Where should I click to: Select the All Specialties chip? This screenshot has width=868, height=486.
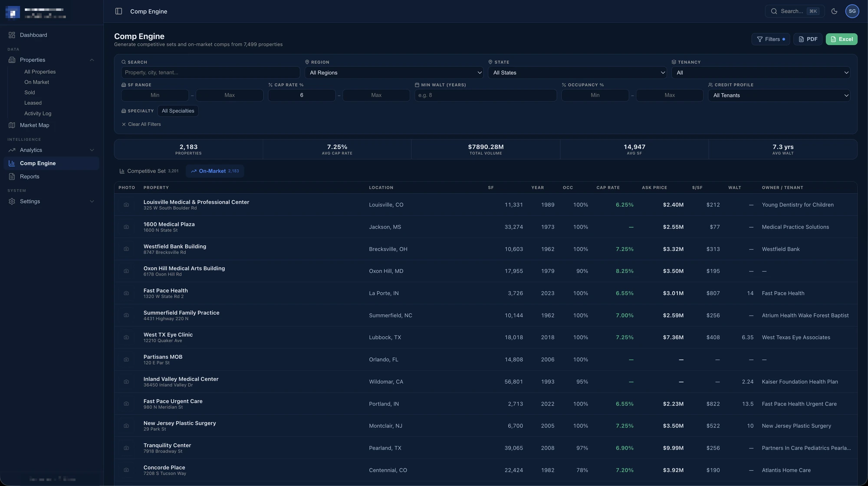(178, 111)
